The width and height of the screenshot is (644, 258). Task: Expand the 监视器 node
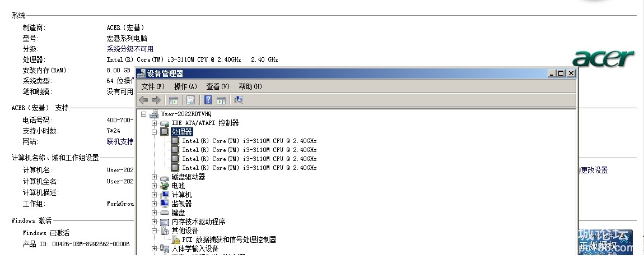click(x=154, y=204)
